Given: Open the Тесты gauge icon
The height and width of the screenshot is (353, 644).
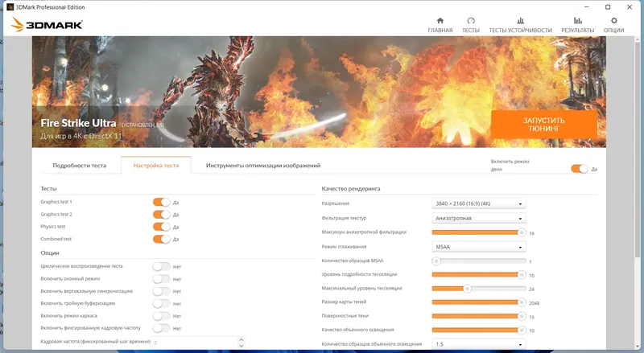Looking at the screenshot, I should tap(471, 21).
